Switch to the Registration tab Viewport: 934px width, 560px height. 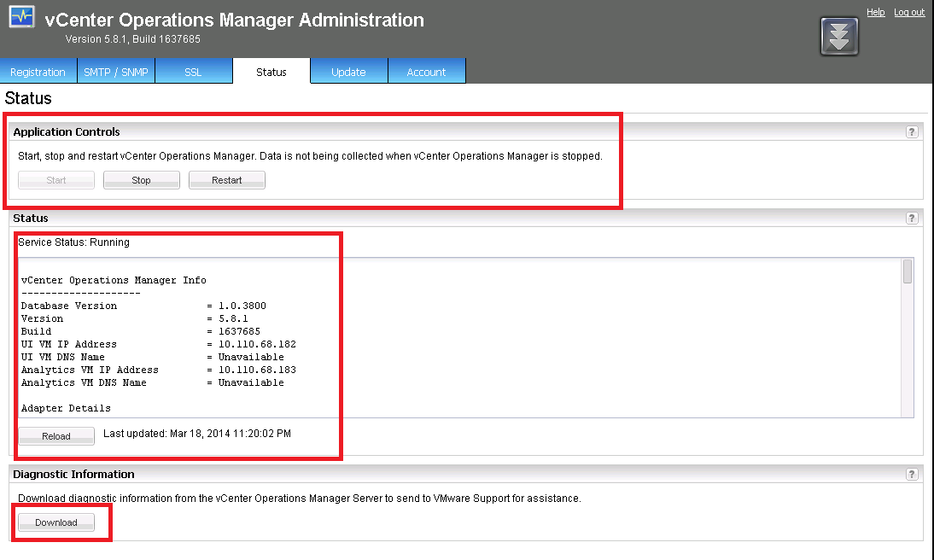click(38, 72)
